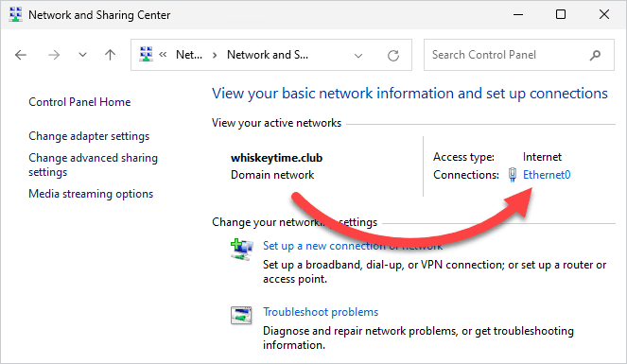The height and width of the screenshot is (364, 627).
Task: Click the Ethernet0 adapter plug icon
Action: pos(513,175)
